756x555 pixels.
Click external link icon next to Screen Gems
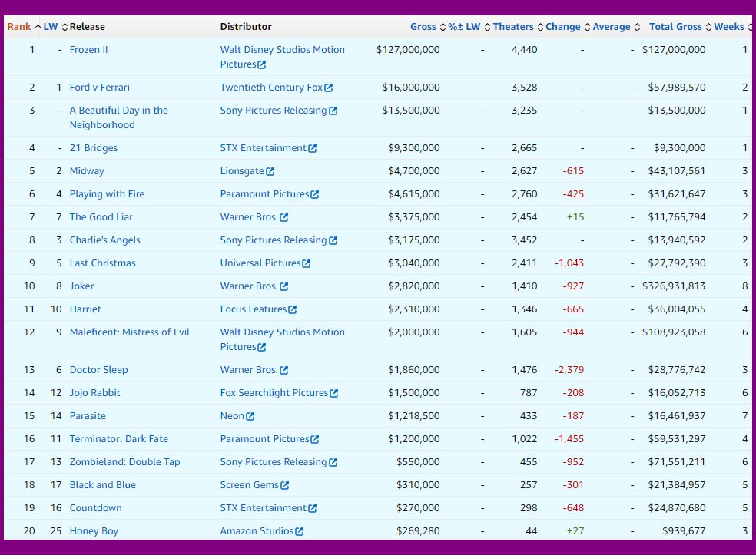click(x=285, y=485)
